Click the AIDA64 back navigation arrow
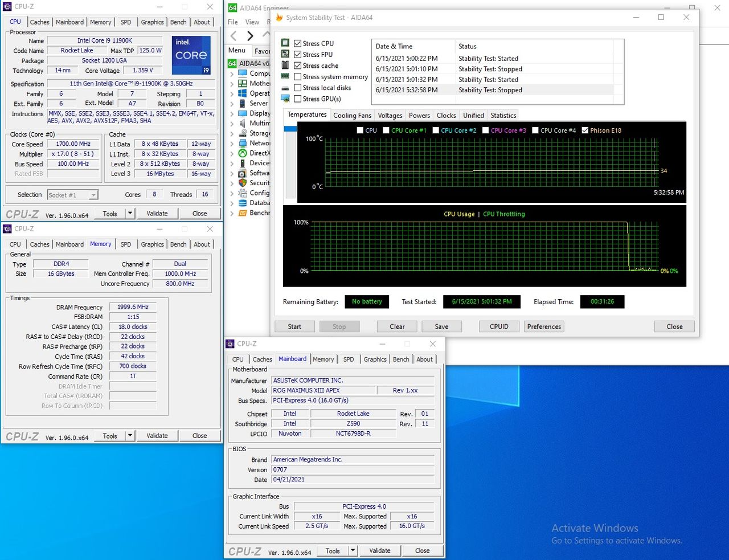This screenshot has width=729, height=560. [x=234, y=36]
